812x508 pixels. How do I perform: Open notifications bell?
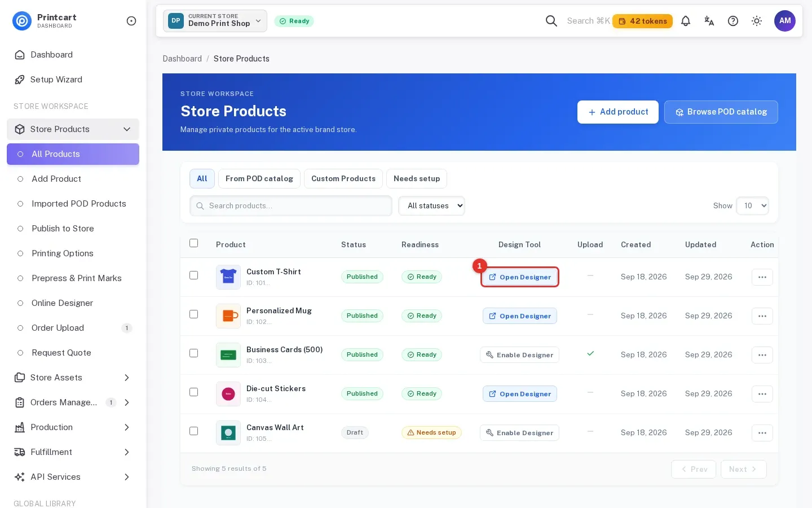coord(686,21)
